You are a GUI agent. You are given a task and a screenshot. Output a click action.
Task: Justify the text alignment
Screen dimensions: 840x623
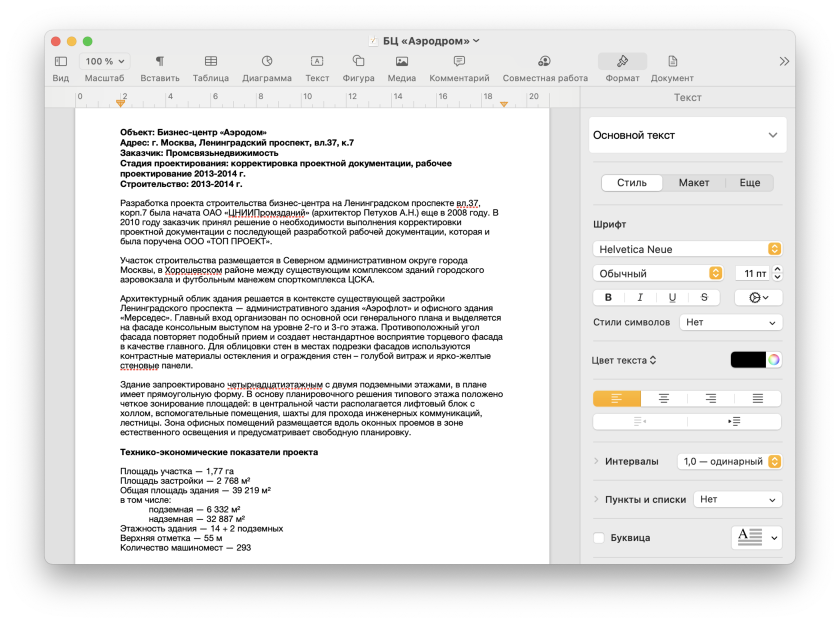tap(757, 398)
